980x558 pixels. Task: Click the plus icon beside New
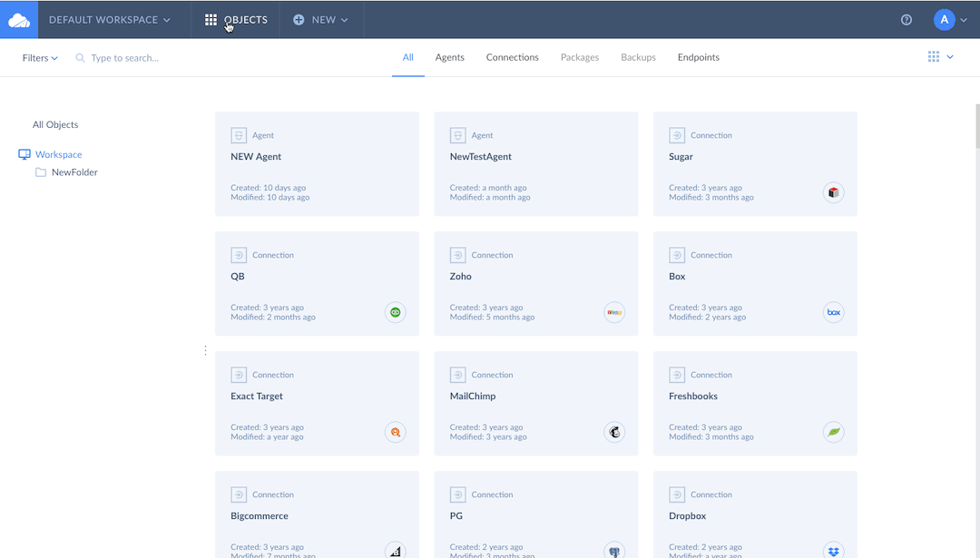pos(299,20)
